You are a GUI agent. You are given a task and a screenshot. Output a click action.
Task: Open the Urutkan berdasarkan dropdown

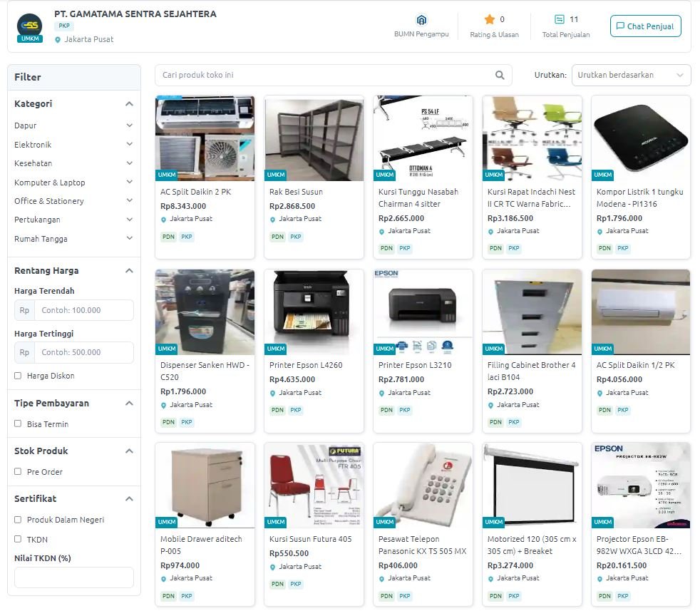631,75
